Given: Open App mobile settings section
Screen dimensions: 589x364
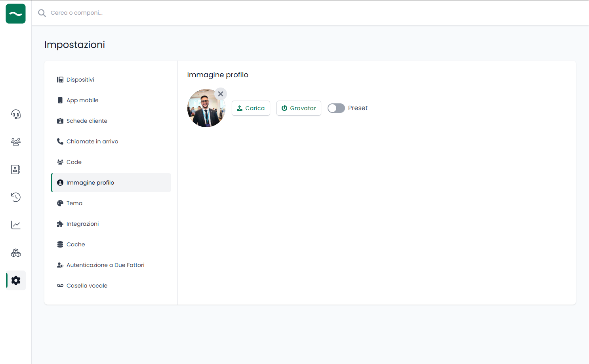Looking at the screenshot, I should click(x=82, y=100).
